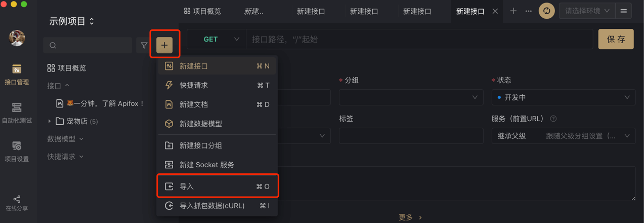Screen dimensions: 644x223
Task: Open the hamburger menu at top right
Action: [624, 11]
